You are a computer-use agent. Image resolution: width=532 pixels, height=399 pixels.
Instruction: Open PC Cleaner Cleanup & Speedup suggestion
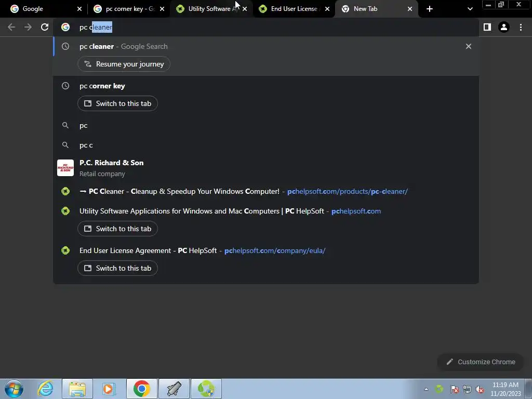(x=266, y=191)
